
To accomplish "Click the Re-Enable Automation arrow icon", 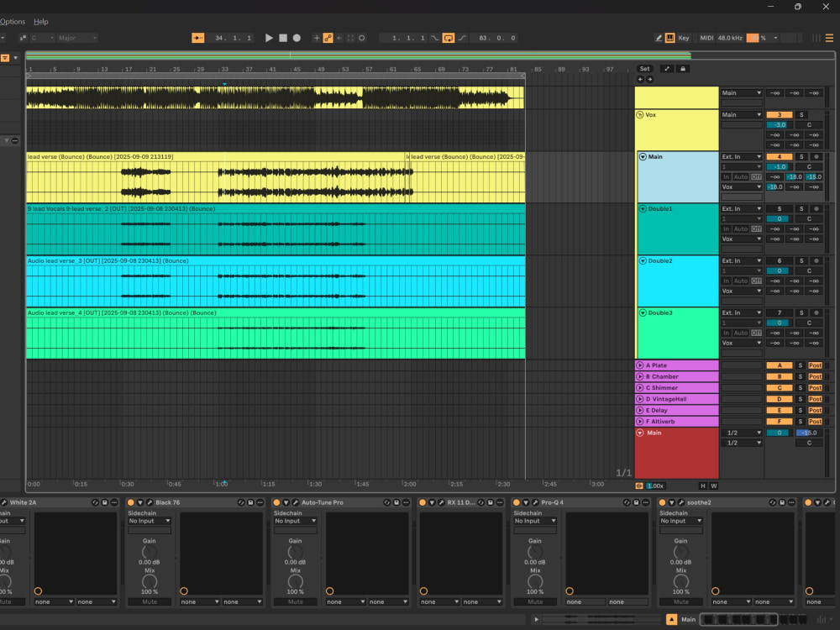I will click(339, 38).
